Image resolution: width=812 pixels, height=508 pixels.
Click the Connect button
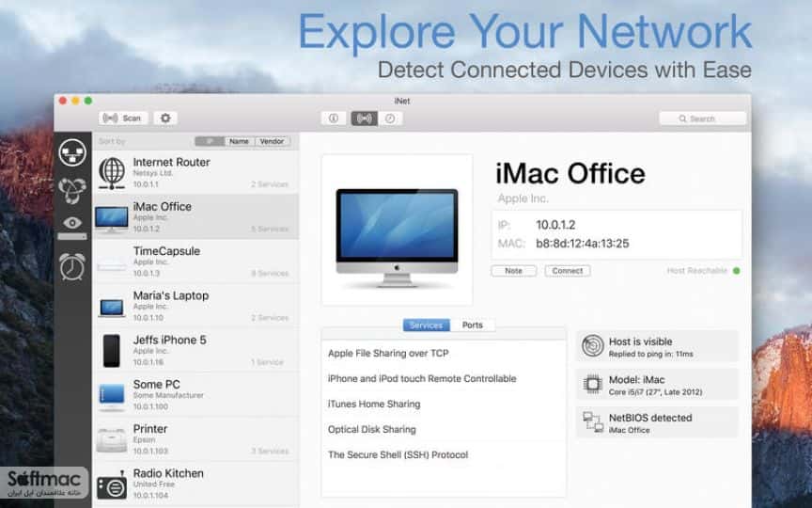pos(567,271)
